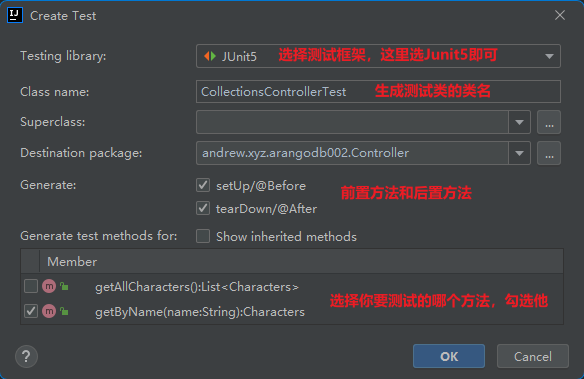Browse for superclass with ellipsis button
The width and height of the screenshot is (584, 379).
click(x=549, y=122)
